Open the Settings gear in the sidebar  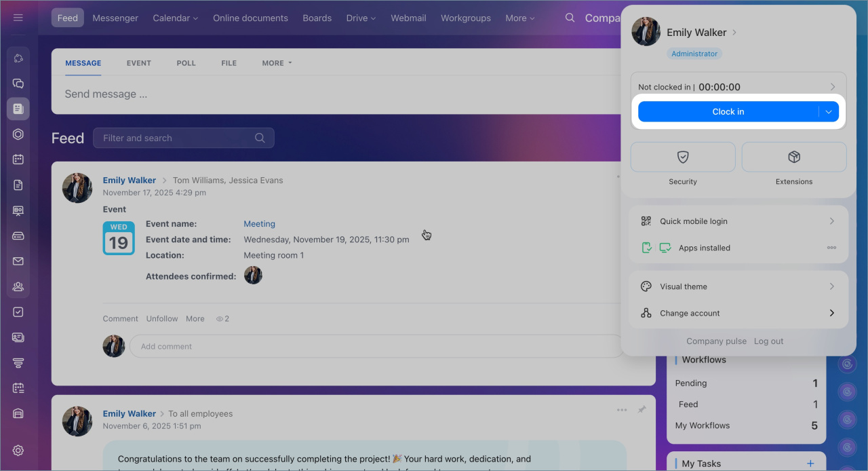coord(18,450)
